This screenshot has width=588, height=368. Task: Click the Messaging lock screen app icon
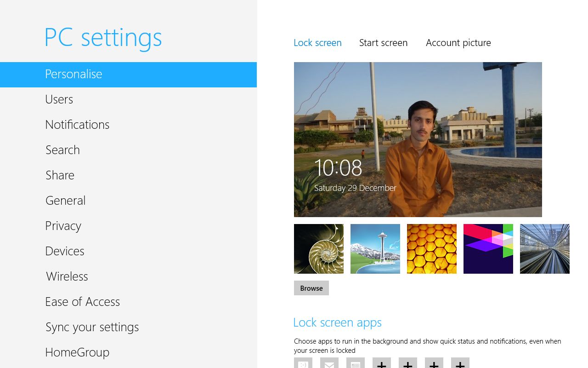303,363
